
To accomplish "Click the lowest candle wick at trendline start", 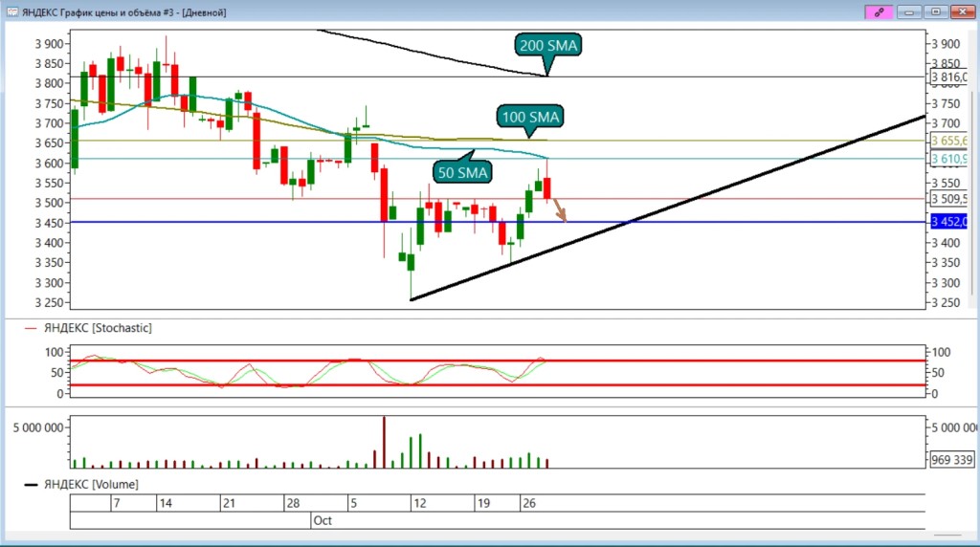I will (x=411, y=284).
